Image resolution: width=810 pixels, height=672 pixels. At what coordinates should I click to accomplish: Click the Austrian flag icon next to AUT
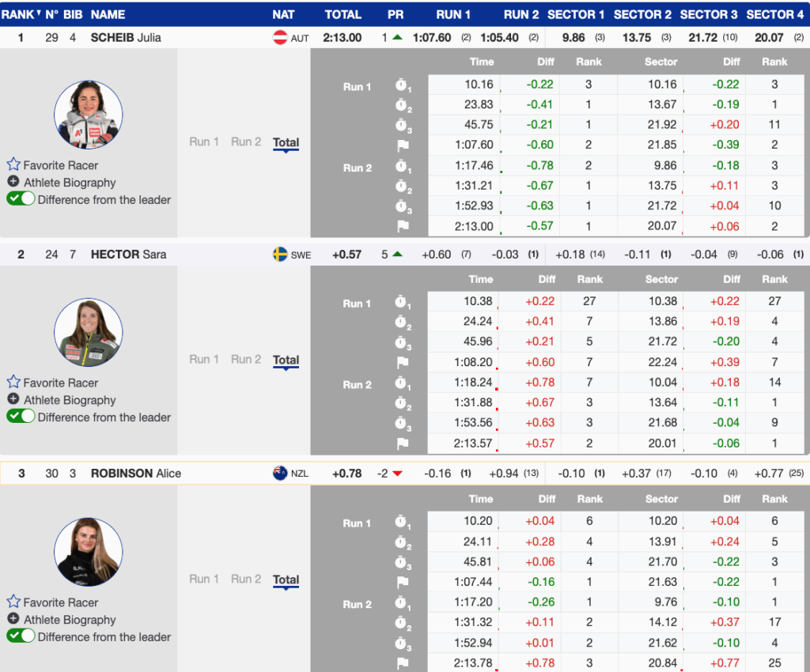(x=280, y=37)
